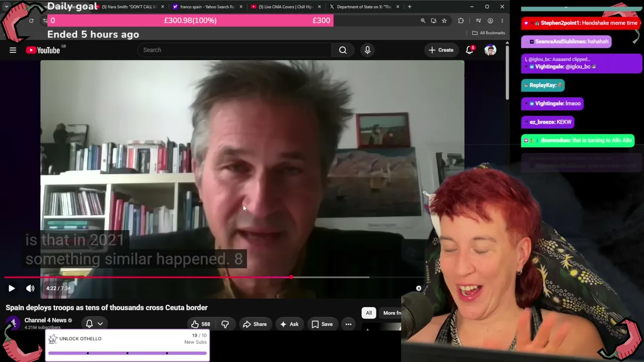Reload the current page
This screenshot has height=362, width=644.
(x=31, y=21)
